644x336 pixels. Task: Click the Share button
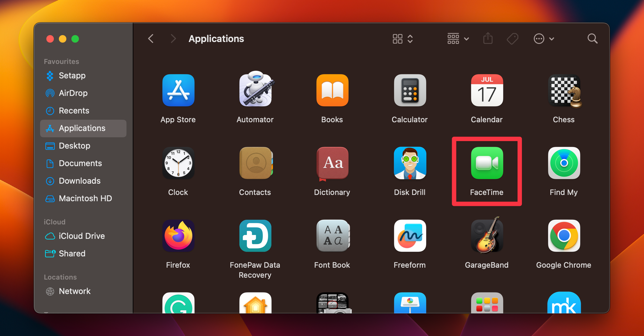click(x=488, y=38)
